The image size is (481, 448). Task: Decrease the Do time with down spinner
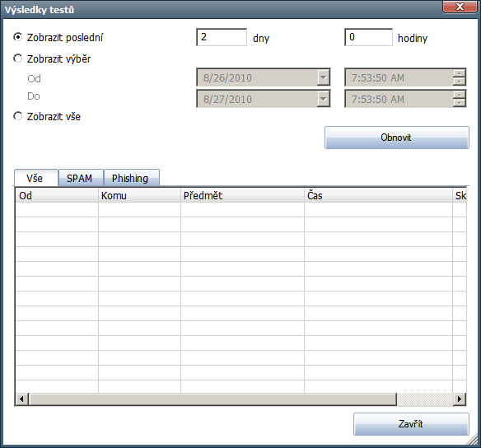[459, 103]
